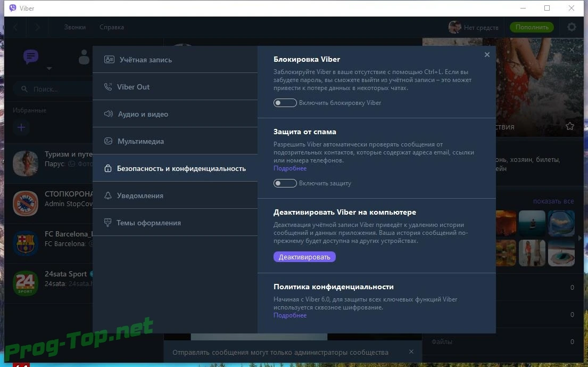Click the 24sata Sport logo avatar
The image size is (588, 367).
(26, 283)
